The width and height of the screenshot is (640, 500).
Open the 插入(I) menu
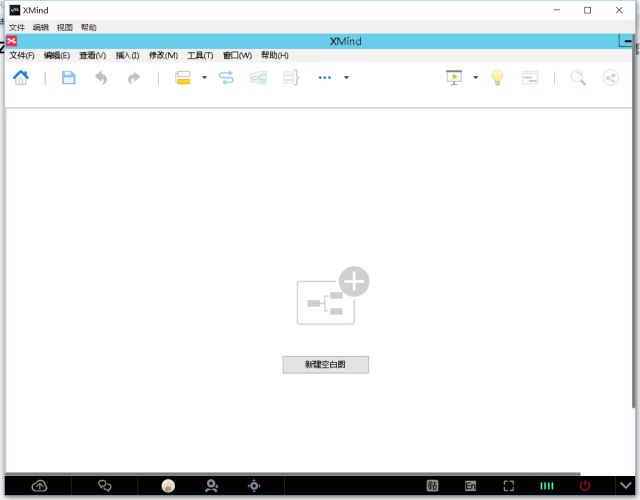pyautogui.click(x=127, y=55)
